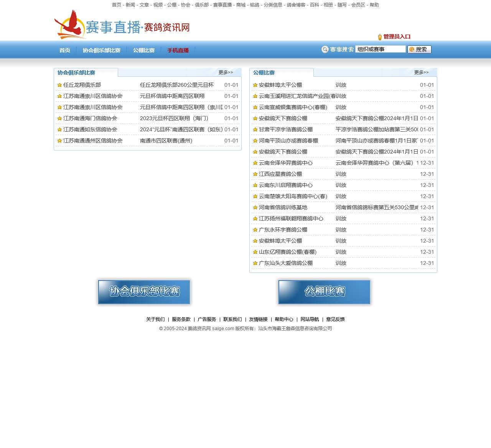Click the admin figure icon before 管理员入口
This screenshot has width=491, height=448.
coord(379,37)
